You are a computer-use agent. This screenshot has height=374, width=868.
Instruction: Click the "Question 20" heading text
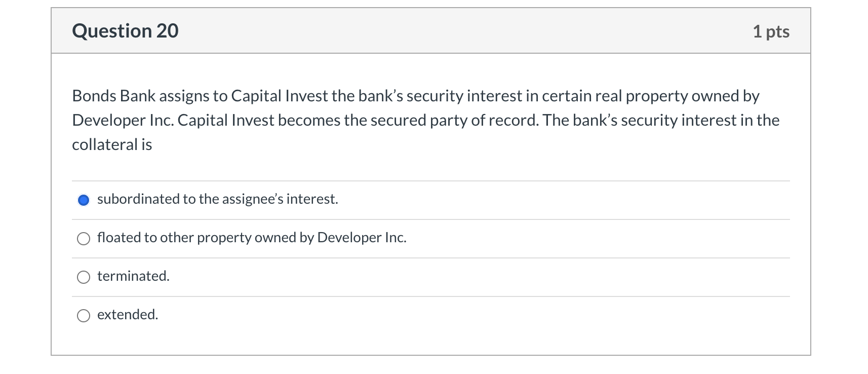coord(125,30)
